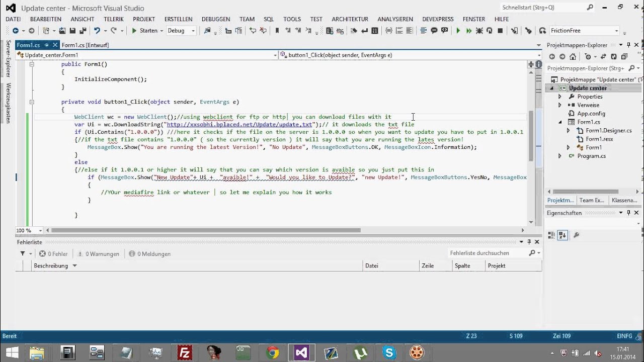Screen dimensions: 644x362
Task: Open Google Chrome from the taskbar
Action: coord(273,352)
